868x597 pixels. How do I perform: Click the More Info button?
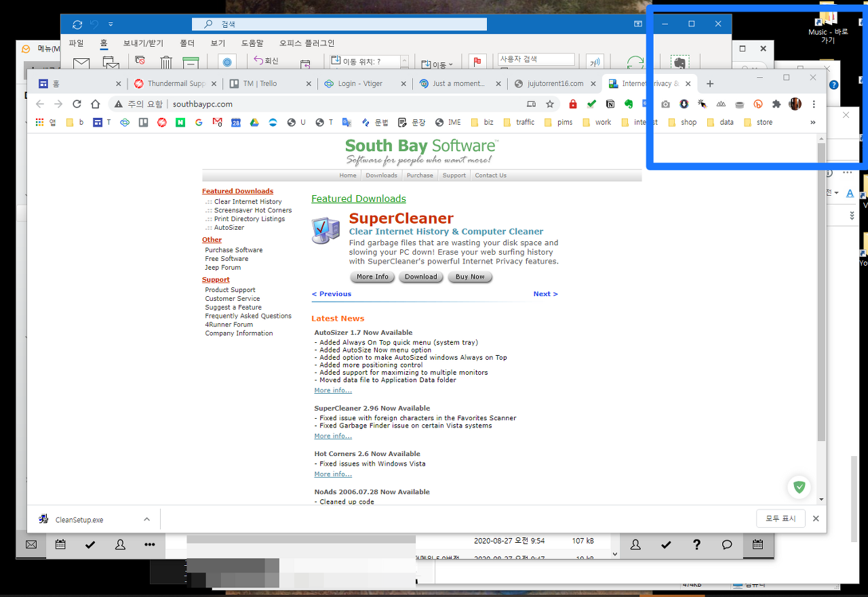pos(372,276)
